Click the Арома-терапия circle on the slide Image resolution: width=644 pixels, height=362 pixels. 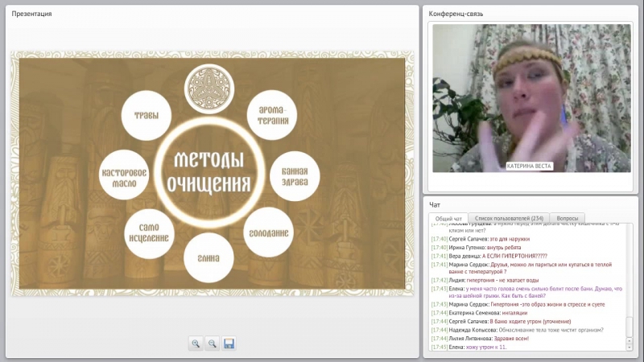point(272,115)
